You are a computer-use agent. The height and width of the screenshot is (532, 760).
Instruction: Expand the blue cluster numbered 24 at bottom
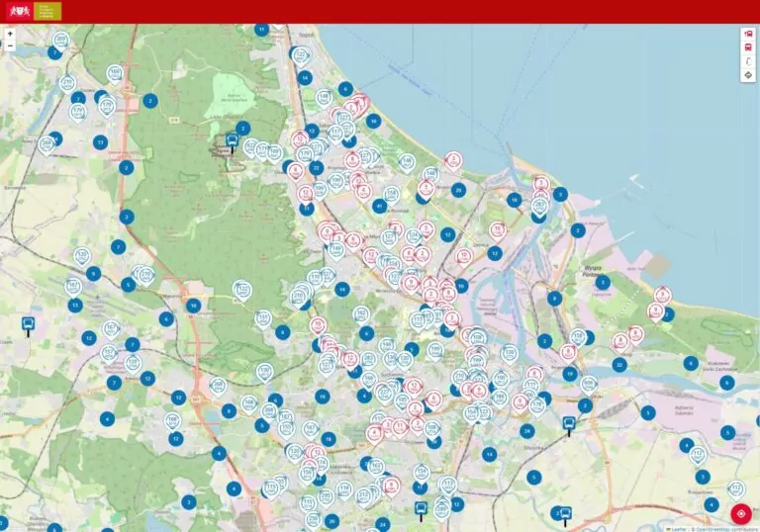382,523
